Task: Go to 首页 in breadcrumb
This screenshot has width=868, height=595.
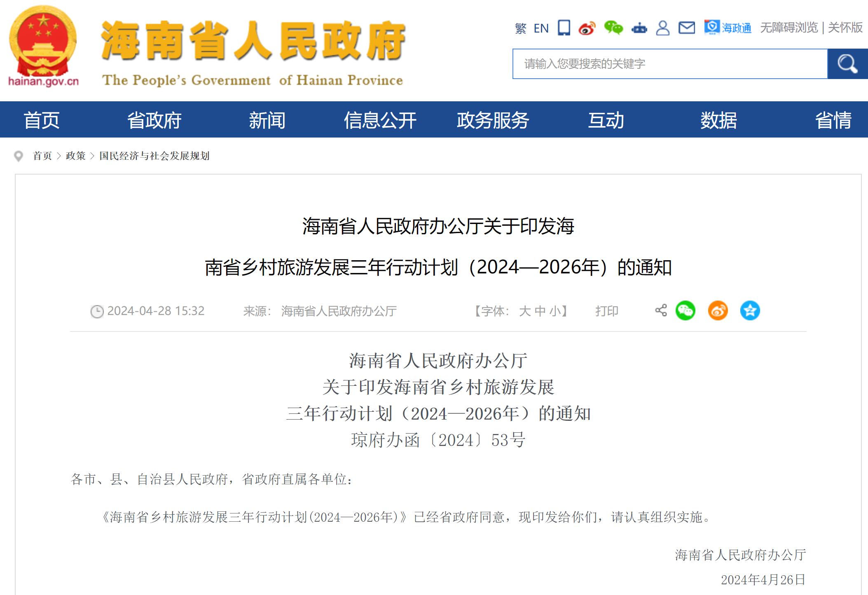Action: coord(42,156)
